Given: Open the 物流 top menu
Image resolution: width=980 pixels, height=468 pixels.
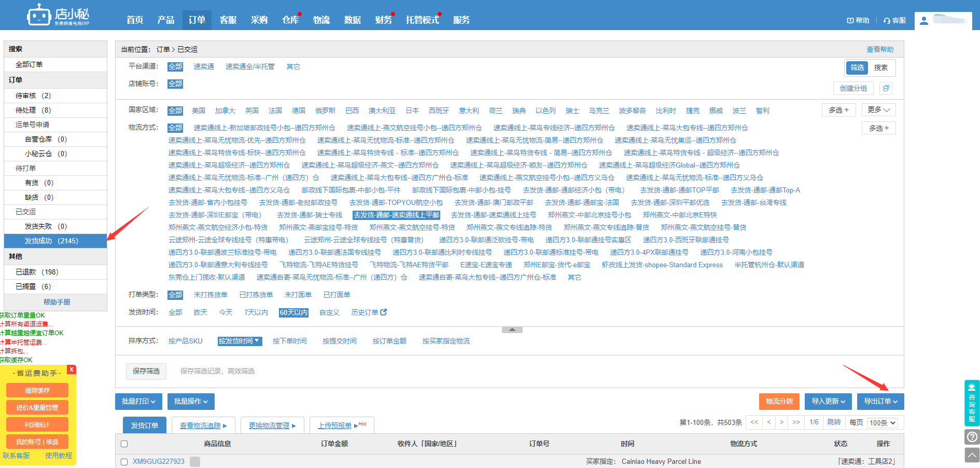Looking at the screenshot, I should pyautogui.click(x=321, y=20).
